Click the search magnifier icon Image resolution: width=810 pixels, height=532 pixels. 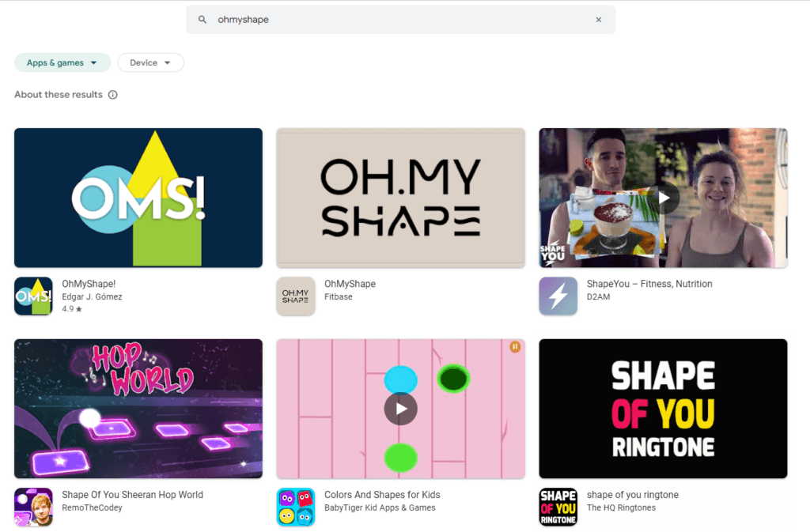pyautogui.click(x=201, y=20)
